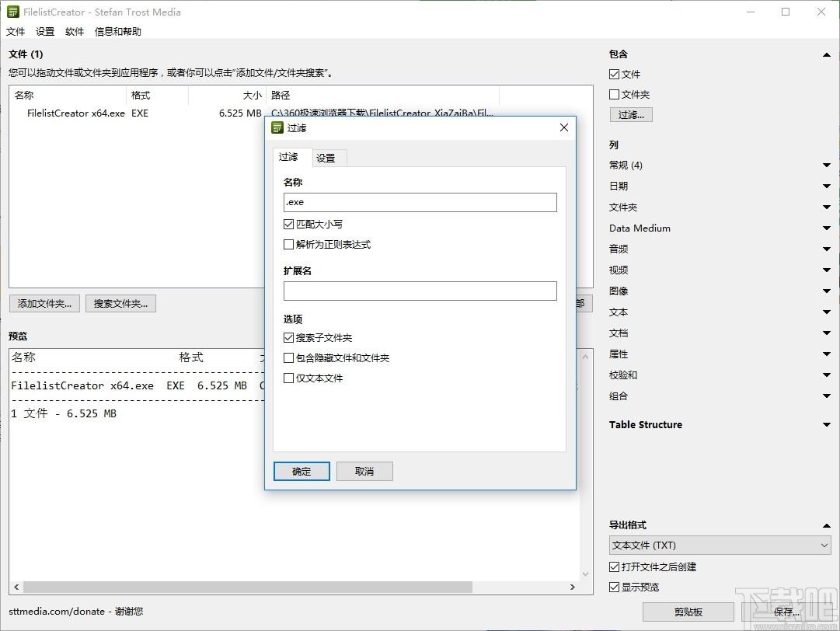
Task: Maximize the FilelistCreator window
Action: coord(786,12)
